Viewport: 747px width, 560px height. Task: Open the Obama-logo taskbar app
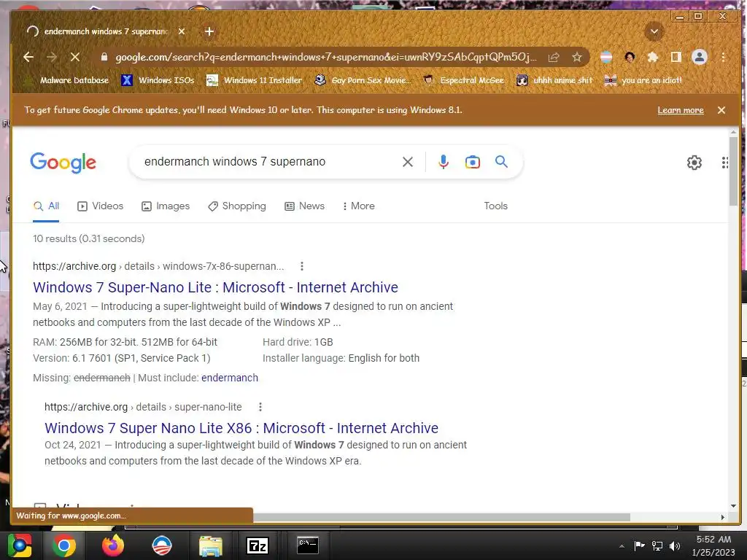tap(162, 545)
